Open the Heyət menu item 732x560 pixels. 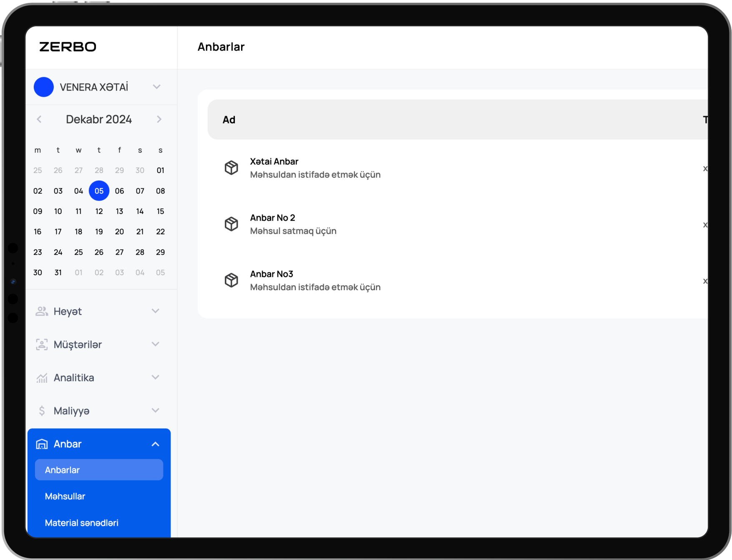tap(99, 311)
